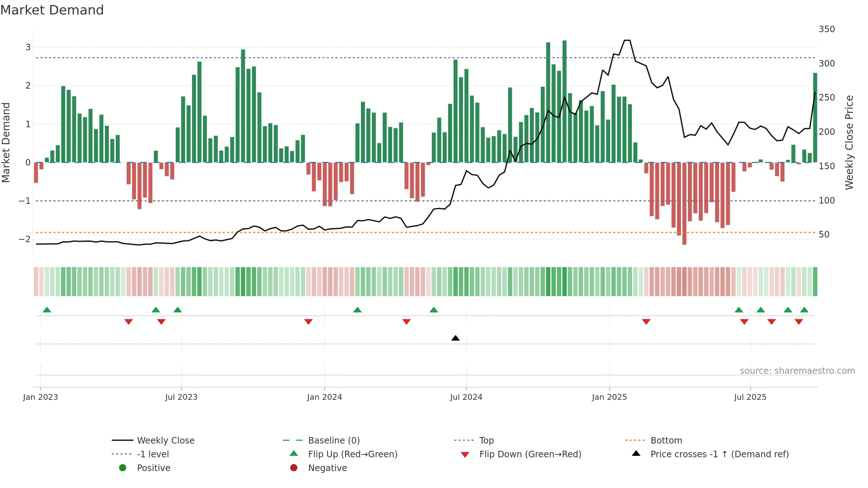Click the first green flip-up marker at Jan 2023
Screen dimensions: 868x488
coord(47,310)
